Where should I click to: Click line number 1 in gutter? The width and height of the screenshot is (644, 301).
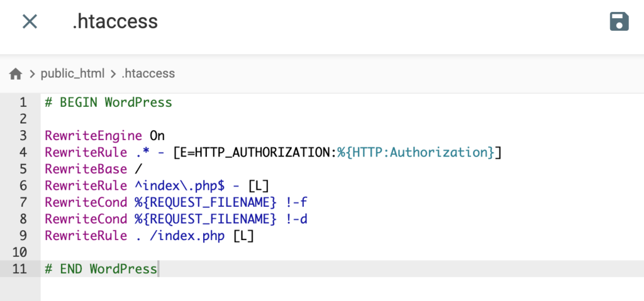click(x=23, y=102)
